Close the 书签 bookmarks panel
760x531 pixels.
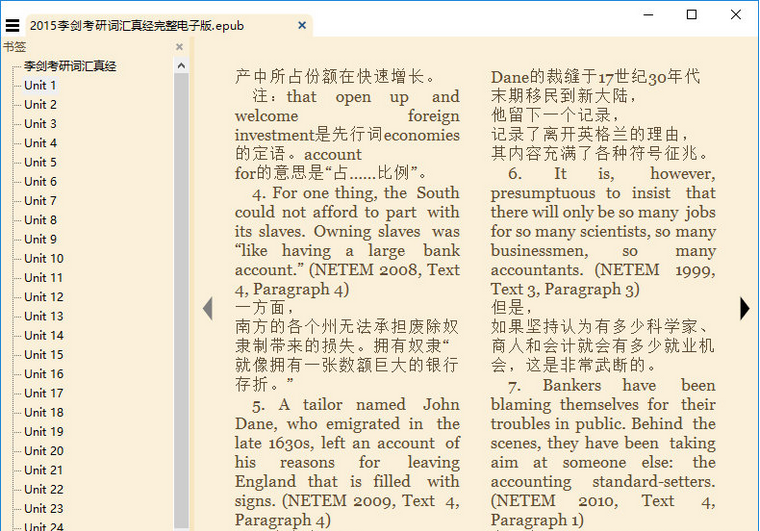click(x=179, y=47)
